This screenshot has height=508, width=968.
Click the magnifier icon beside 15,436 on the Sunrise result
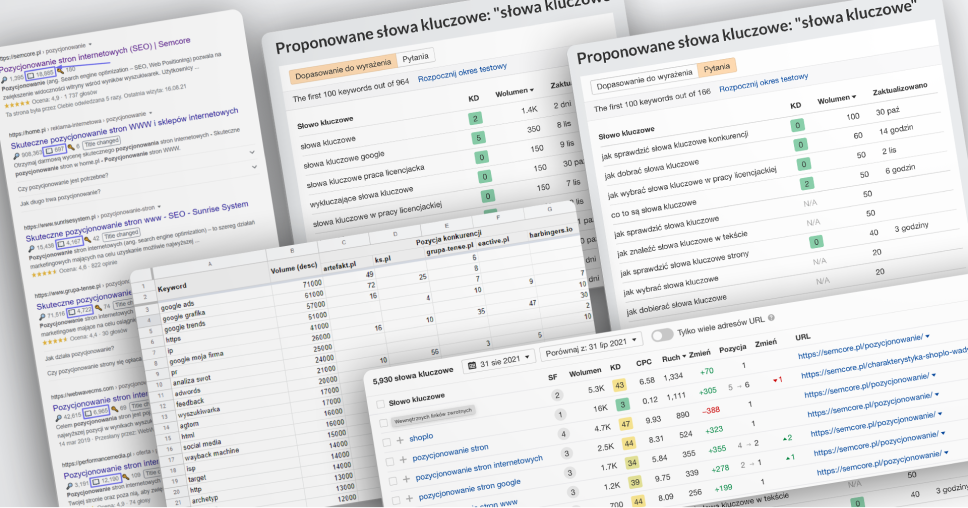(31, 248)
